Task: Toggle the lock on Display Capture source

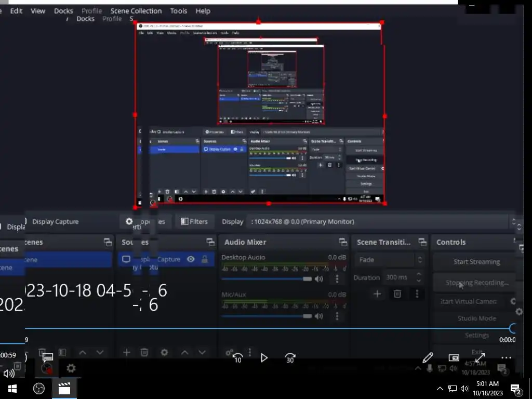Action: click(205, 260)
